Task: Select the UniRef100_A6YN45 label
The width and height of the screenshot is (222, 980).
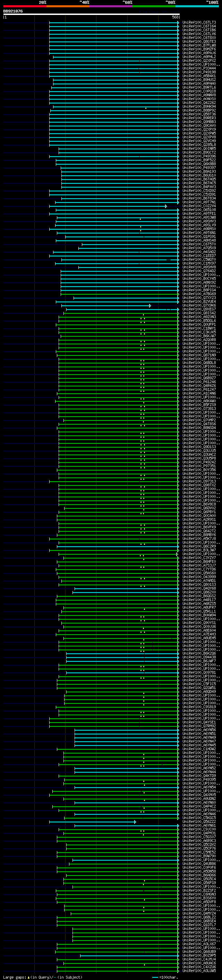Action: click(199, 745)
